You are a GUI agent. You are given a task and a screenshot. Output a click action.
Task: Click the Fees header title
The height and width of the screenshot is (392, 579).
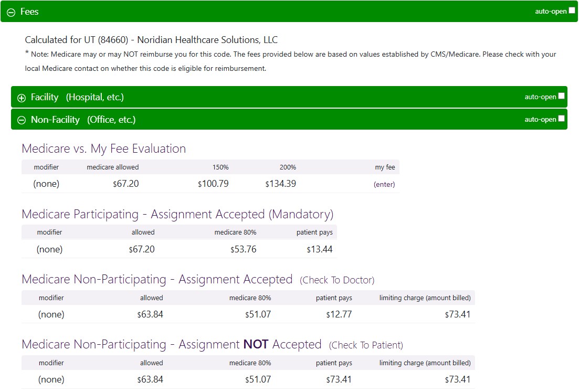coord(29,12)
